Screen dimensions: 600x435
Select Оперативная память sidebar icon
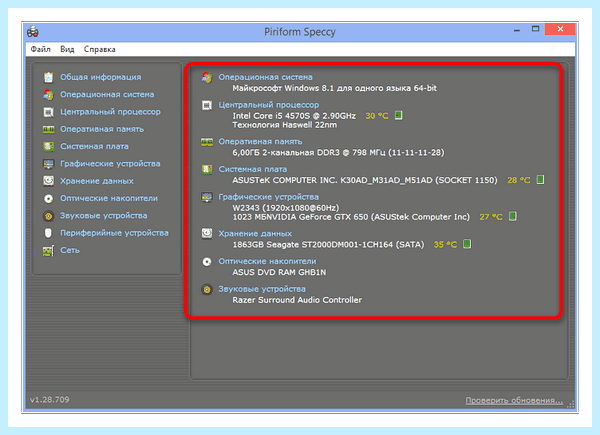point(48,129)
